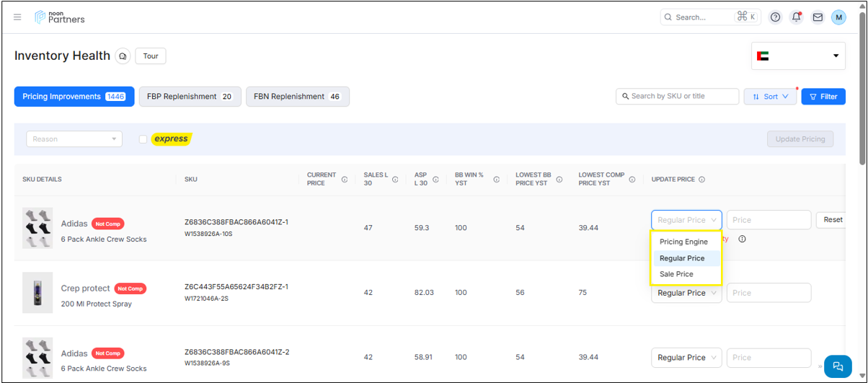Click the user avatar M icon
Image resolution: width=868 pixels, height=383 pixels.
tap(838, 17)
